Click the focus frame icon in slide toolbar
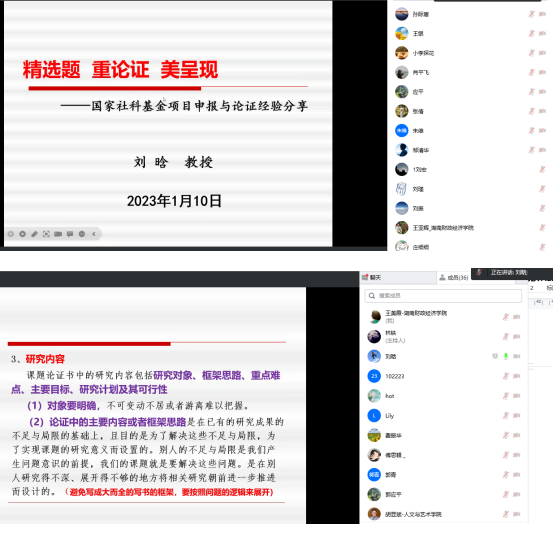This screenshot has width=557, height=534. tap(46, 234)
